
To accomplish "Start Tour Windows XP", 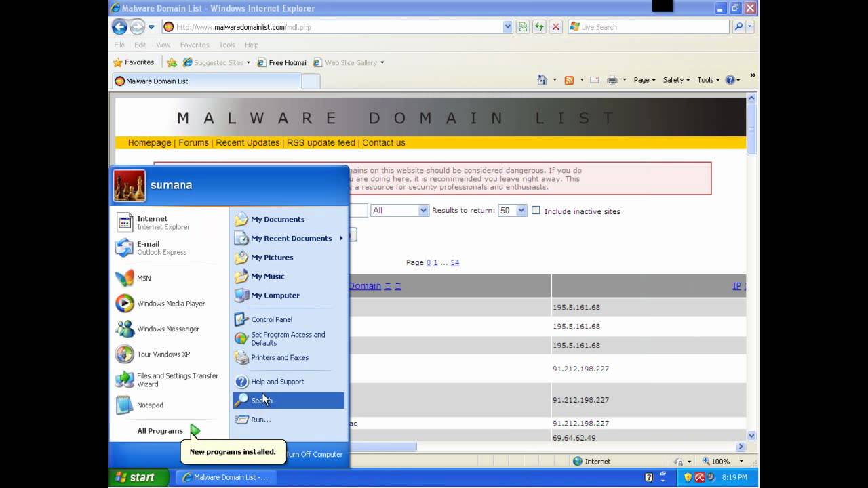I will click(170, 354).
